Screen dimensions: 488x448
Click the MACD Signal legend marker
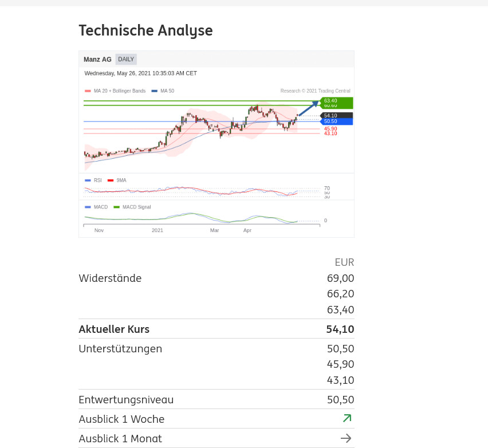pos(117,207)
